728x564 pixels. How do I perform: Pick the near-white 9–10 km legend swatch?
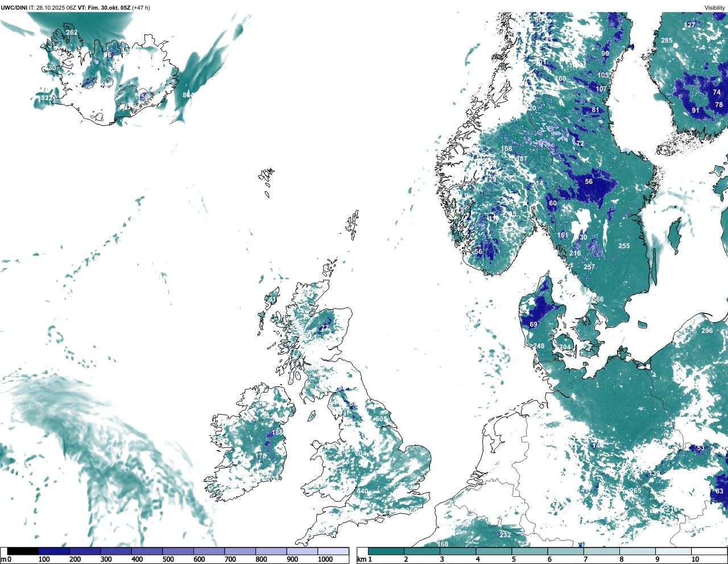pyautogui.click(x=673, y=551)
